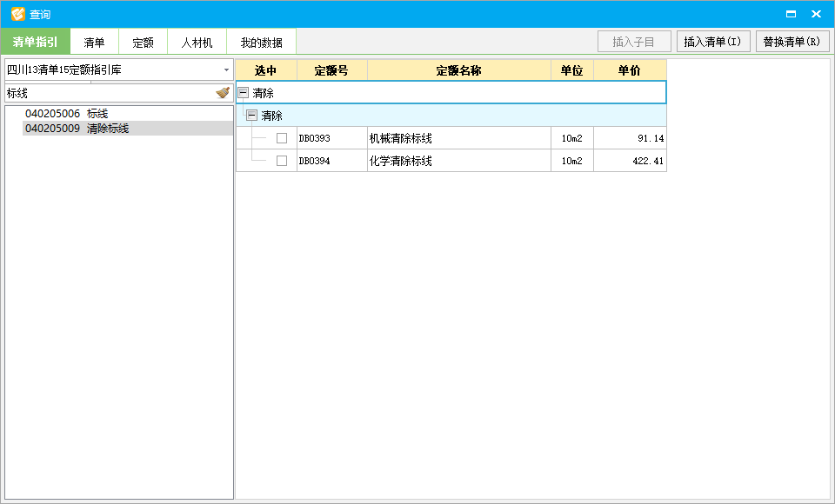This screenshot has height=504, width=835.
Task: Click the 选中 column header
Action: [266, 70]
